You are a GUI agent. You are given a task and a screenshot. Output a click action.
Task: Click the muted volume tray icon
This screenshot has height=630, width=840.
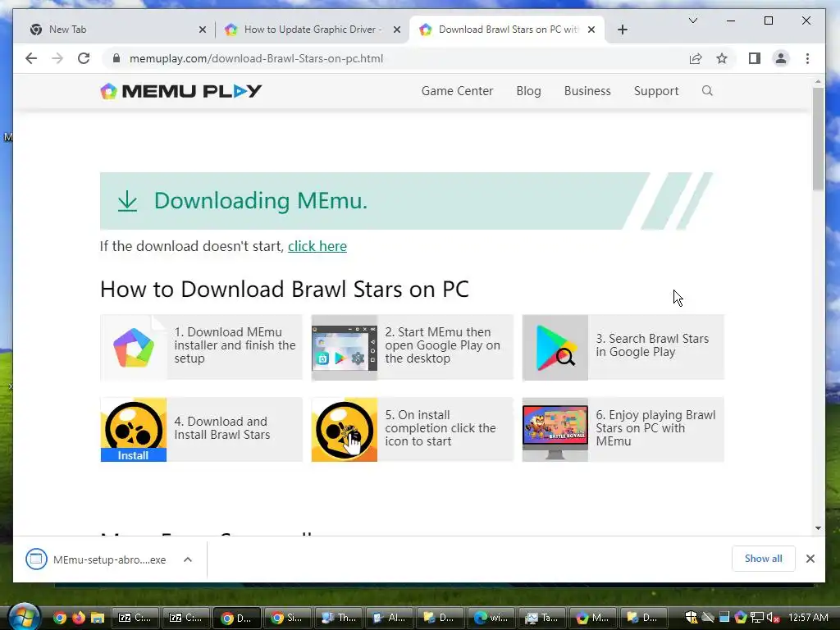pyautogui.click(x=773, y=618)
